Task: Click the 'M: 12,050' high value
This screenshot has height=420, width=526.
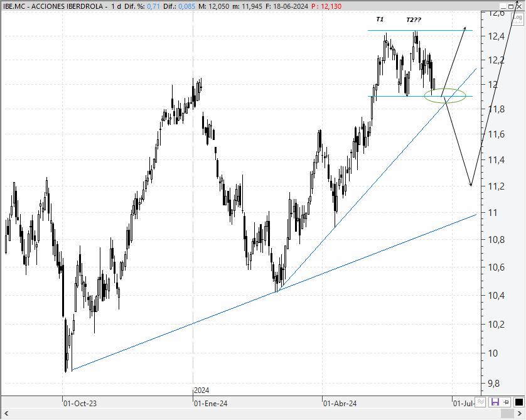Action: pyautogui.click(x=213, y=6)
